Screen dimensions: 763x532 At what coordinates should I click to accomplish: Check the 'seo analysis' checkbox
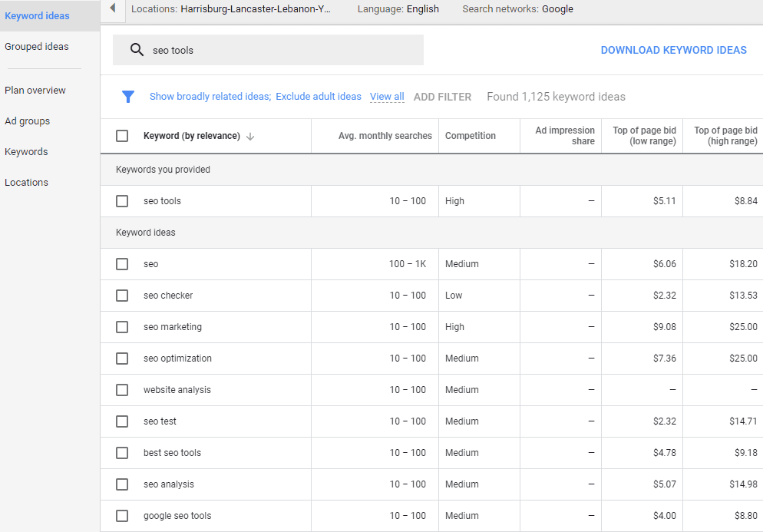(x=122, y=484)
